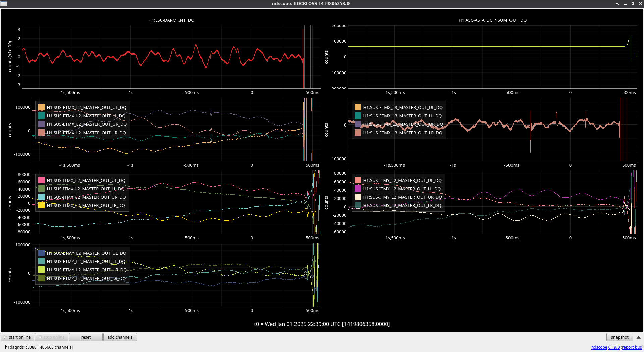Click the window menu icon in title bar
This screenshot has height=352, width=644.
4,3
